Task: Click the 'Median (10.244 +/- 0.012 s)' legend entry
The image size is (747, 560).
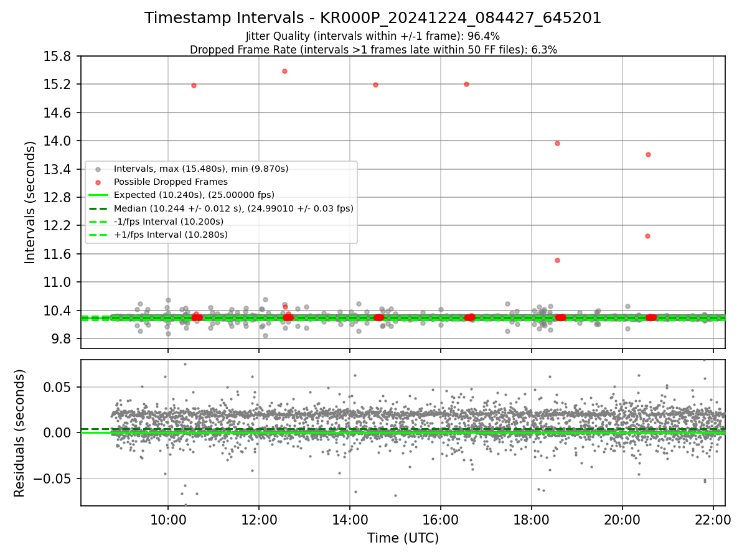Action: (233, 208)
